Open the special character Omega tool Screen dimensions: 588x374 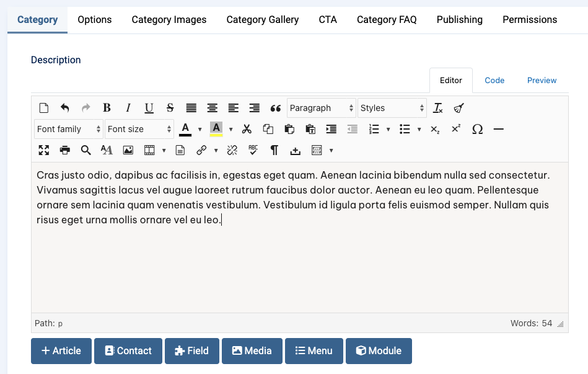click(477, 129)
